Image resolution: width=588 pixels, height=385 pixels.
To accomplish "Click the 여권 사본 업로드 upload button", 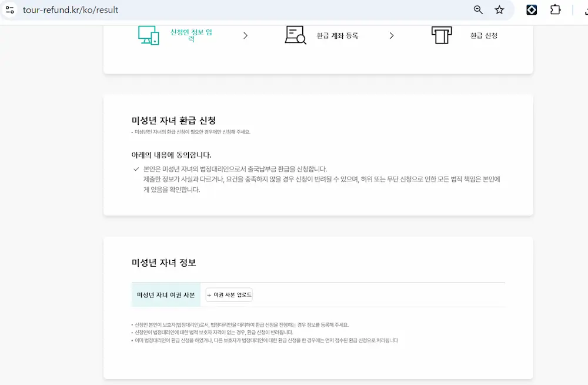I will (x=229, y=294).
